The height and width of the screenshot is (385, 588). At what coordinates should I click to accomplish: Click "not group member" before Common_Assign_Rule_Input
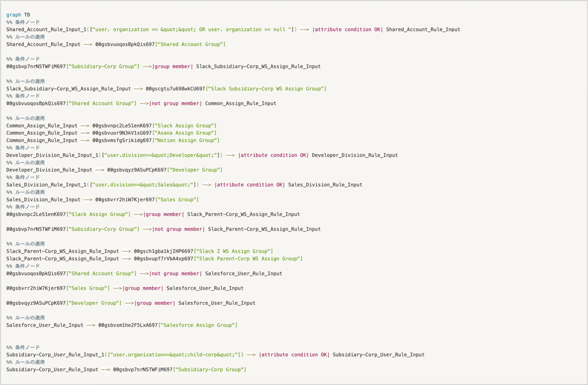(x=175, y=104)
